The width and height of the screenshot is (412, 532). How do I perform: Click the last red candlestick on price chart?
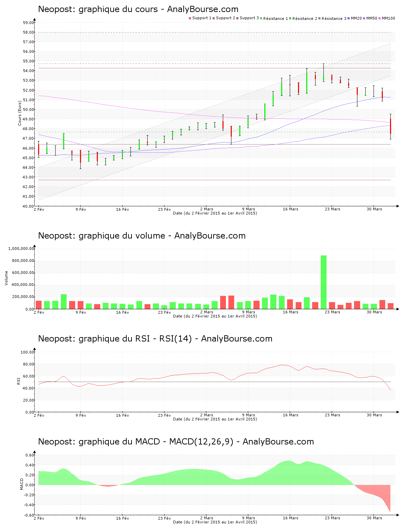click(390, 126)
